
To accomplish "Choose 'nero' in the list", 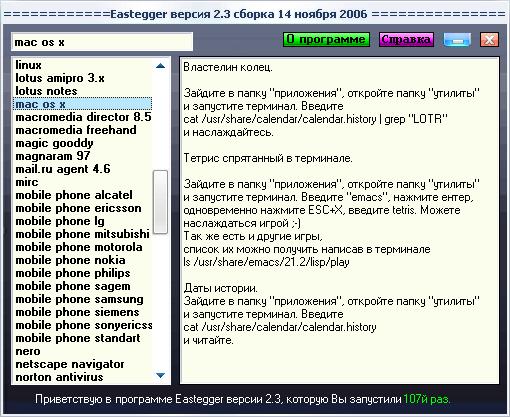I will coord(82,351).
